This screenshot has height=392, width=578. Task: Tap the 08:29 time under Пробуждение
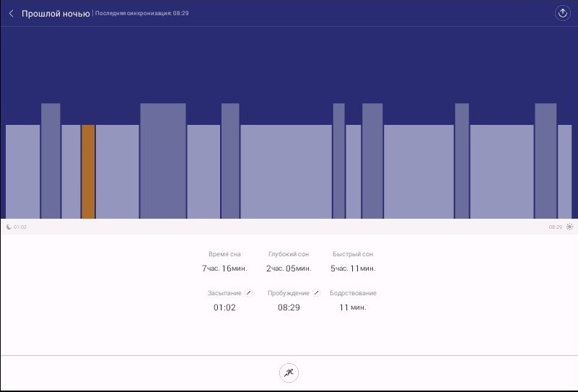point(288,308)
